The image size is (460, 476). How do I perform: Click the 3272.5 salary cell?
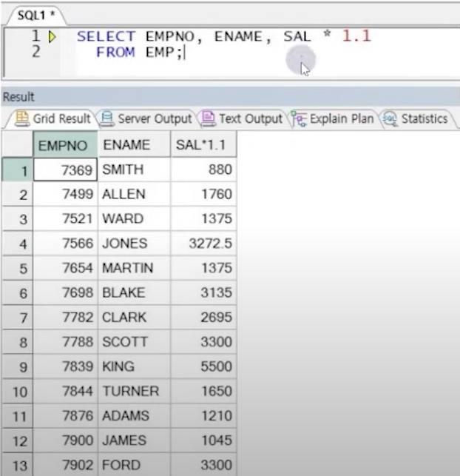(x=204, y=244)
